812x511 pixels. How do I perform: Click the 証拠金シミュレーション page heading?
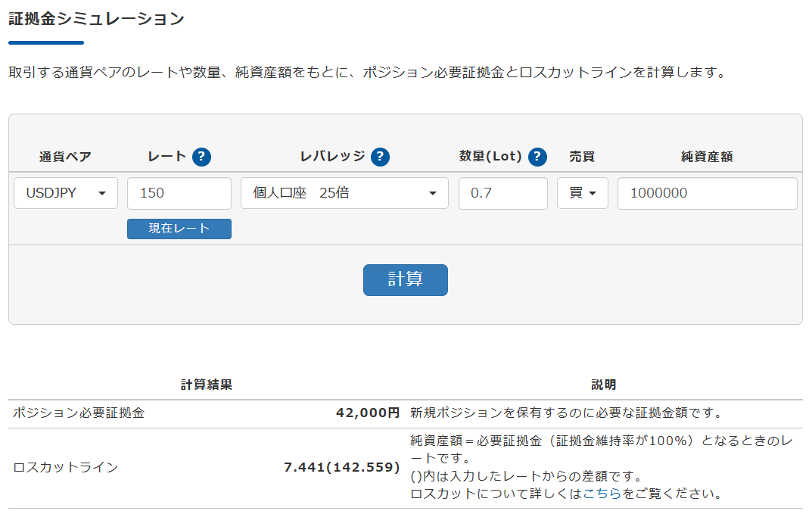coord(96,19)
